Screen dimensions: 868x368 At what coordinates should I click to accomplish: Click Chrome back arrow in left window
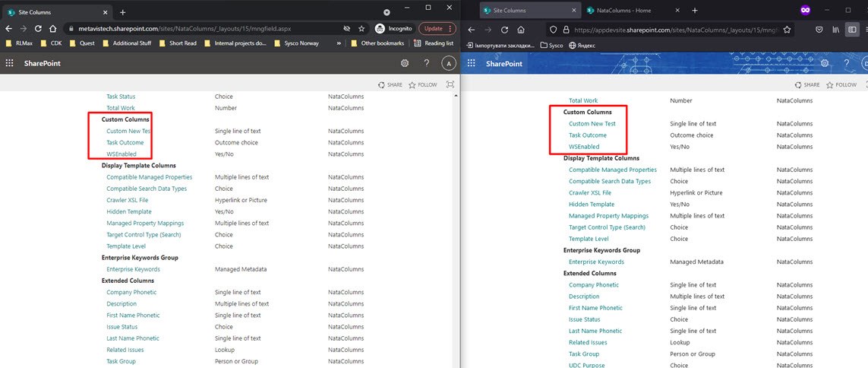click(9, 29)
